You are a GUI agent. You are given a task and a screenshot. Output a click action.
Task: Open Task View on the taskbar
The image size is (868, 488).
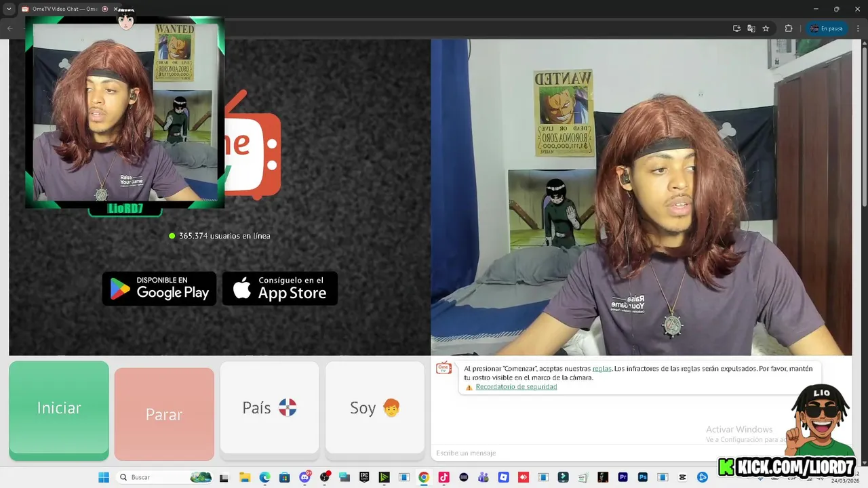click(x=224, y=477)
